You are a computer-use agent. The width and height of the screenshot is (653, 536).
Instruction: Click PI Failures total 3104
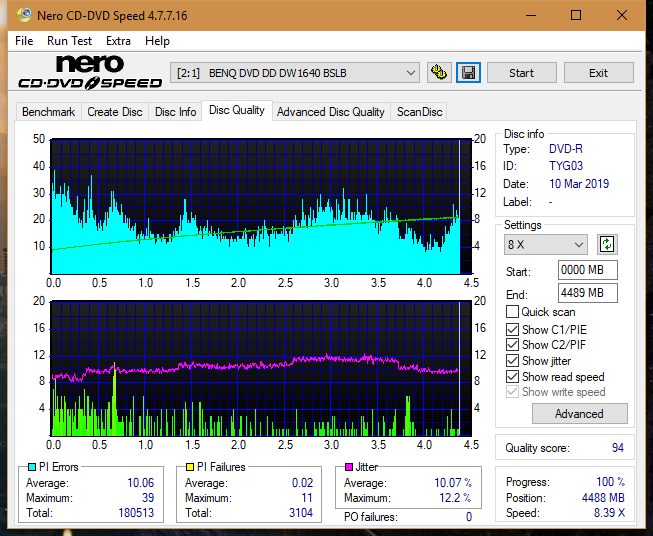301,513
